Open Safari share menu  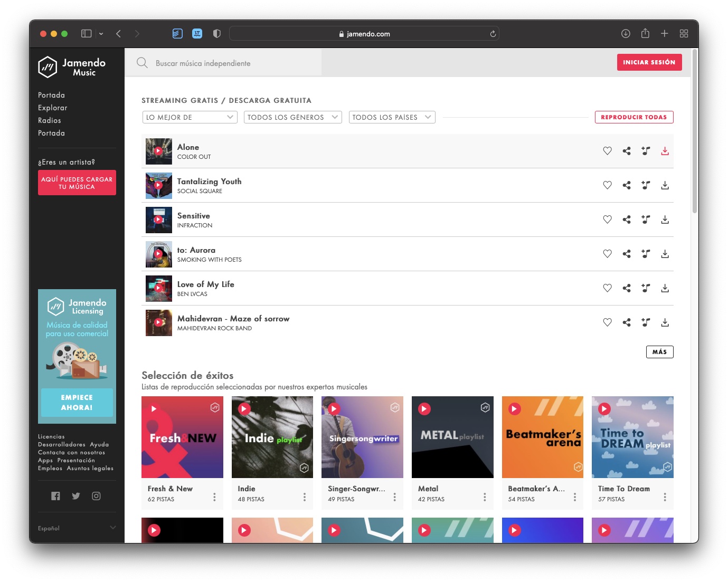(x=645, y=33)
